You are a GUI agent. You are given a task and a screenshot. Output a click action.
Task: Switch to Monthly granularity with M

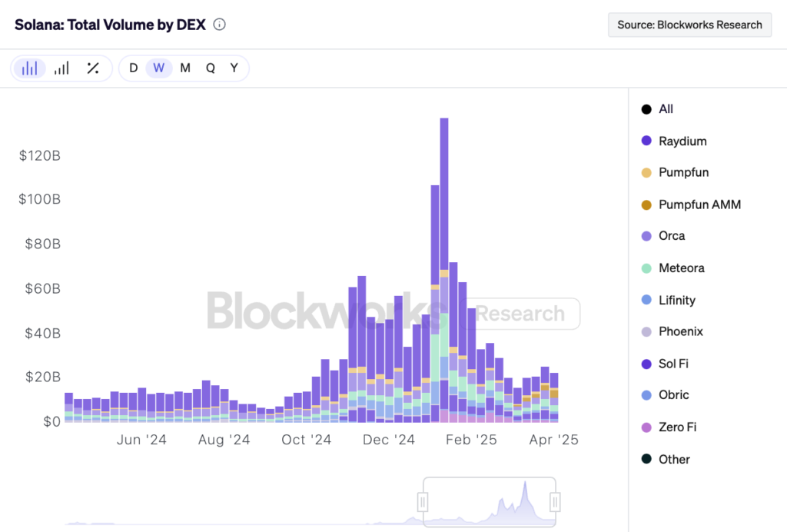184,68
